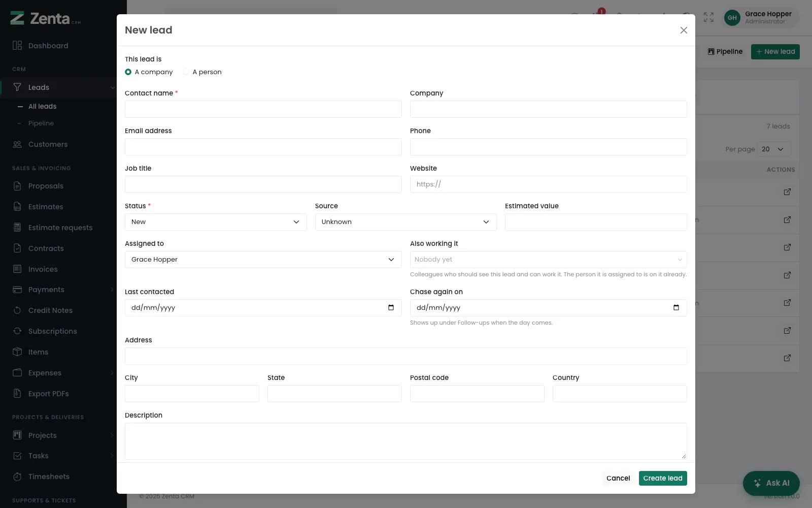The height and width of the screenshot is (508, 812).
Task: Open the Last contacted calendar picker icon
Action: pos(391,308)
